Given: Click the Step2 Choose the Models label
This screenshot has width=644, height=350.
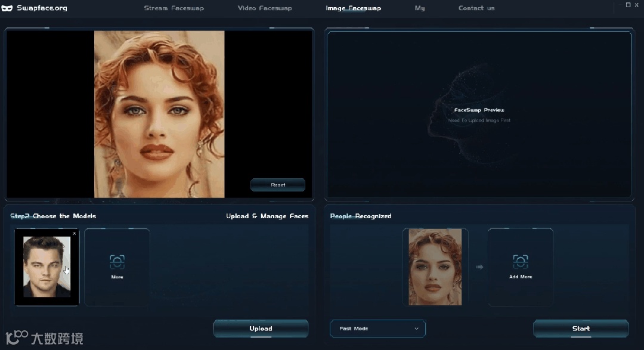Looking at the screenshot, I should (x=53, y=216).
